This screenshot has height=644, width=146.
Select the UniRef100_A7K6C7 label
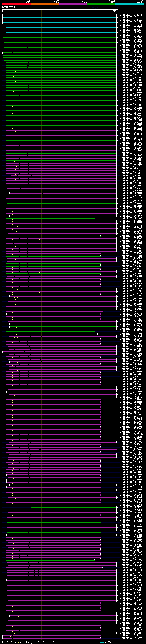pyautogui.click(x=131, y=600)
